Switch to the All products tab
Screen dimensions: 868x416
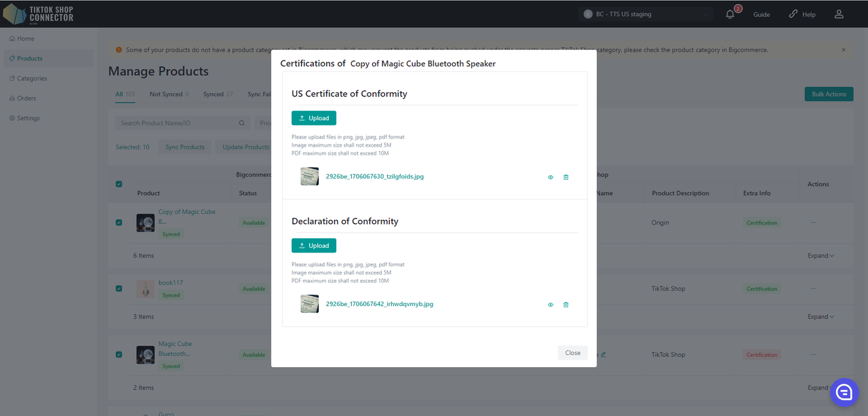tap(125, 94)
